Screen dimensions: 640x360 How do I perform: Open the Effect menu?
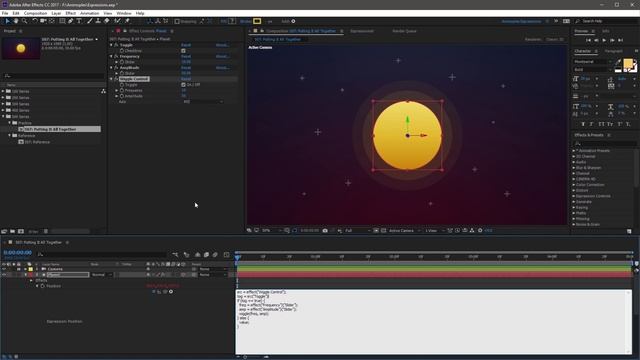[x=71, y=13]
